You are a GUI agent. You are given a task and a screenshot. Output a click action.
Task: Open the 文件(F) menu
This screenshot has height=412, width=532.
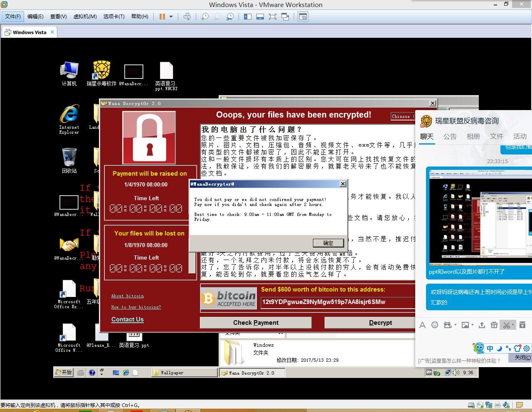(x=13, y=17)
